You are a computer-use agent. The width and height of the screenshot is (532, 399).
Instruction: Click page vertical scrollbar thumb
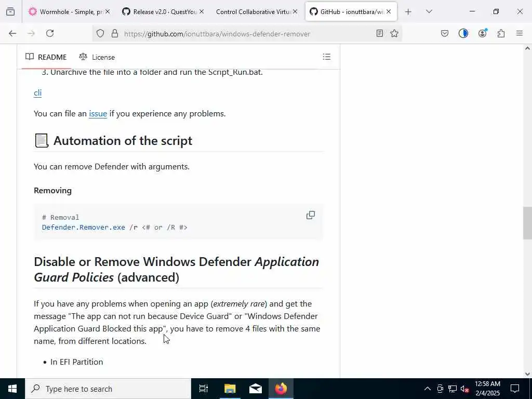click(527, 223)
